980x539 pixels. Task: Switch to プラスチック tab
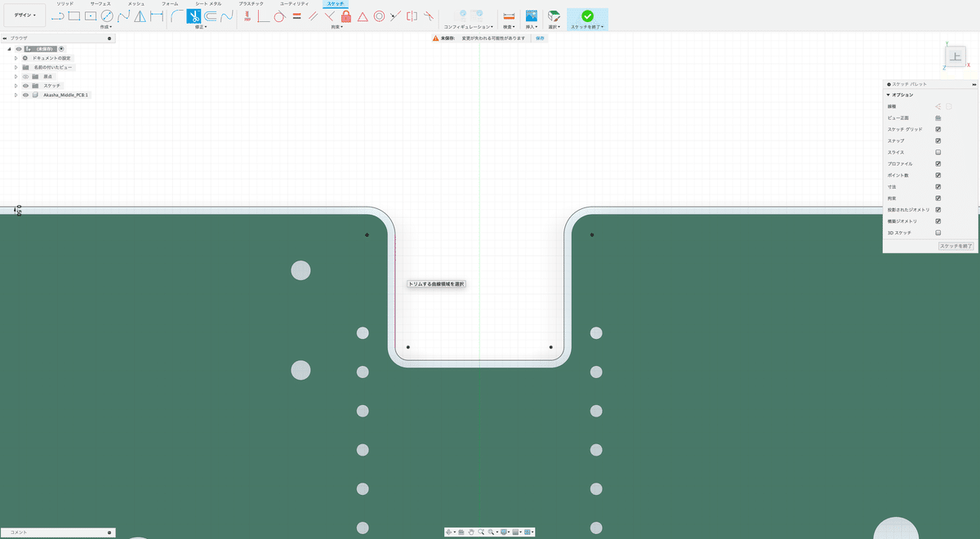pos(251,4)
